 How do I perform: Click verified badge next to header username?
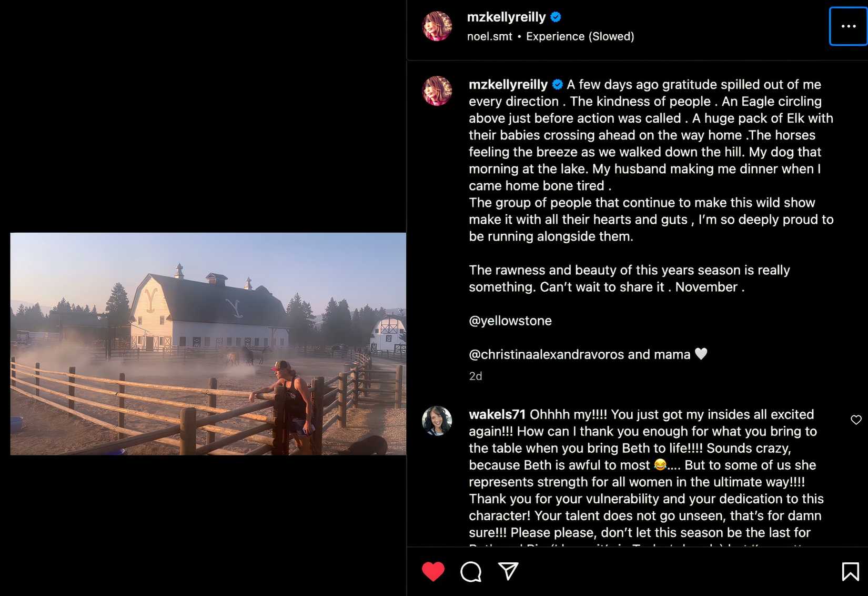pyautogui.click(x=556, y=17)
